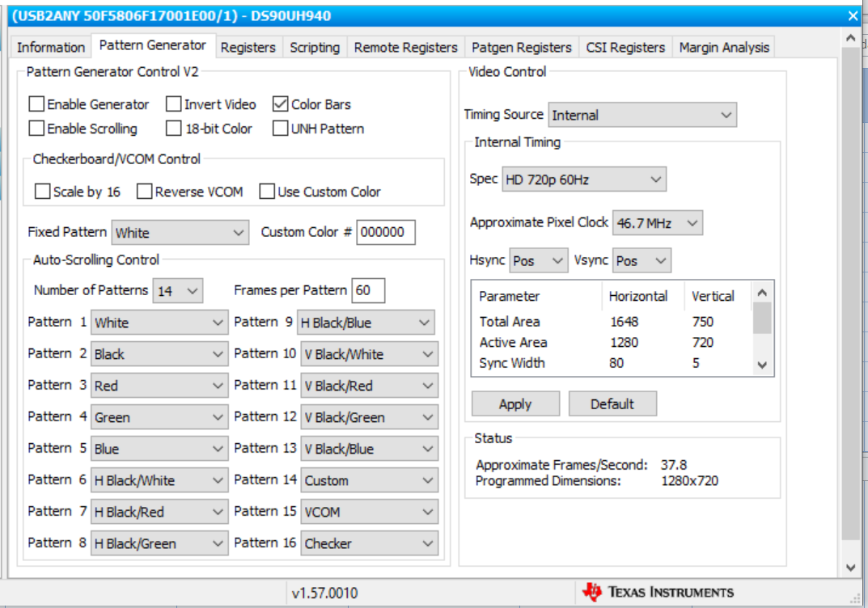The height and width of the screenshot is (608, 868).
Task: Click the Custom Color # input field
Action: tap(385, 232)
